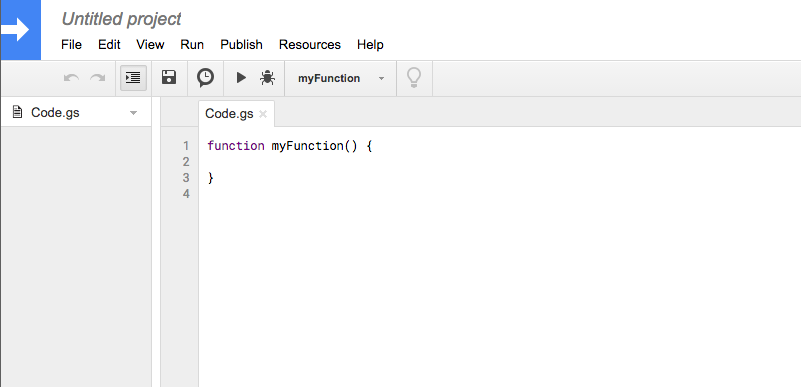
Task: Click the undo arrow icon
Action: (x=71, y=78)
